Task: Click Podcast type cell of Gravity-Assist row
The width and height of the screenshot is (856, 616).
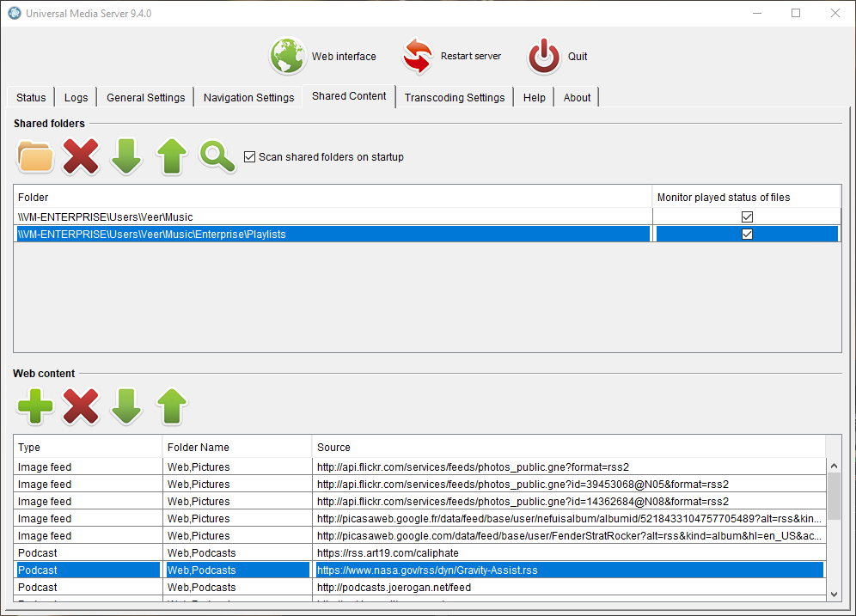Action: pos(88,570)
